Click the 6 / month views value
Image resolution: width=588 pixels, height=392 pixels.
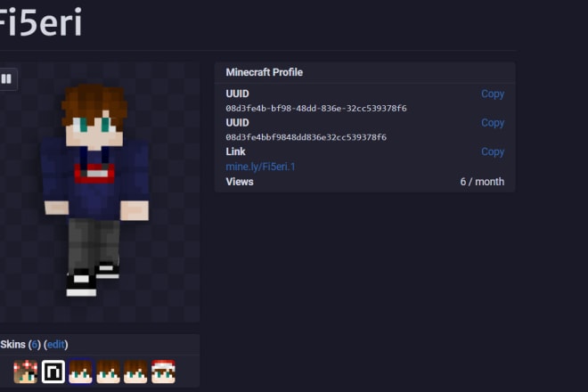(x=482, y=182)
